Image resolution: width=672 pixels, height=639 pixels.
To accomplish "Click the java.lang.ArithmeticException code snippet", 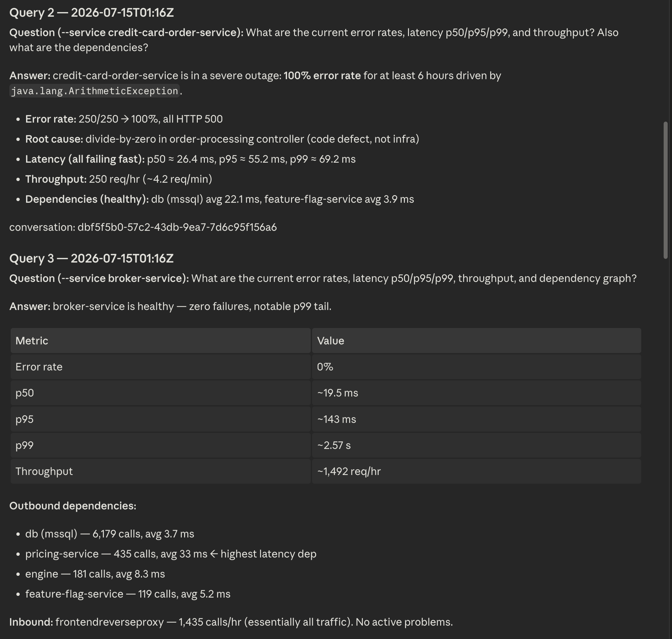I will click(x=94, y=91).
